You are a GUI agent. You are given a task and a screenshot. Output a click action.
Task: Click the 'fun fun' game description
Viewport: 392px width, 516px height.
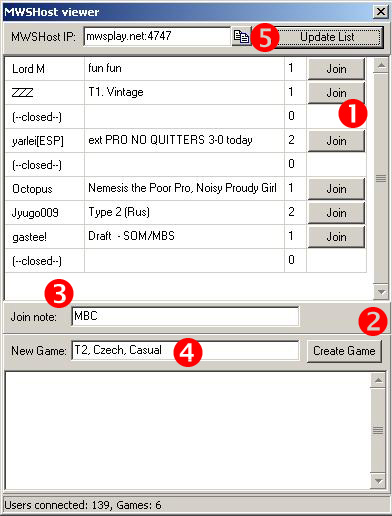(x=105, y=68)
